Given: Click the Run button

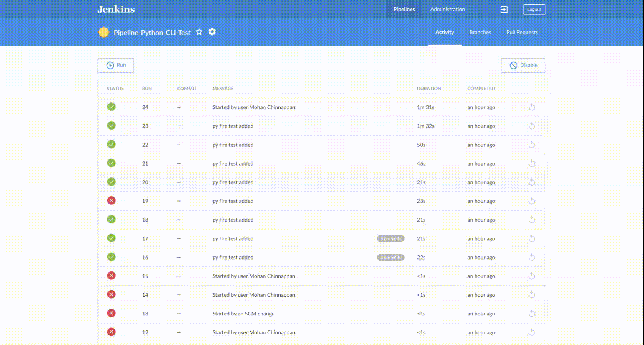Looking at the screenshot, I should 116,65.
